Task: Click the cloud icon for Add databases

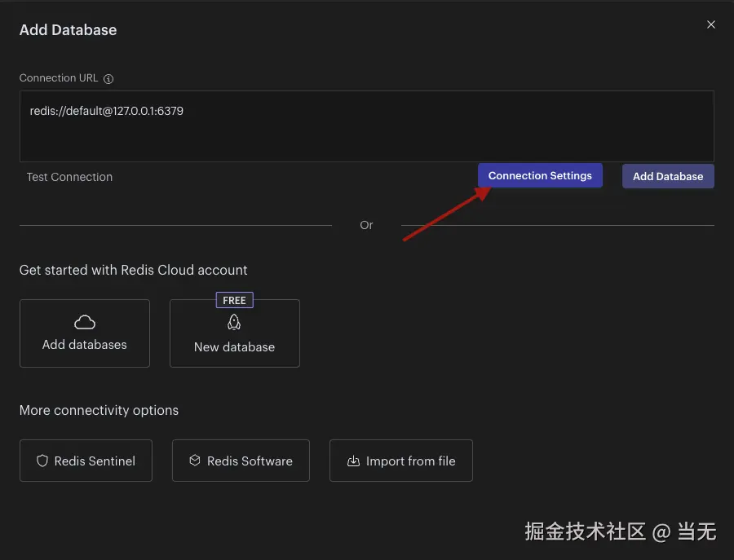Action: [85, 322]
